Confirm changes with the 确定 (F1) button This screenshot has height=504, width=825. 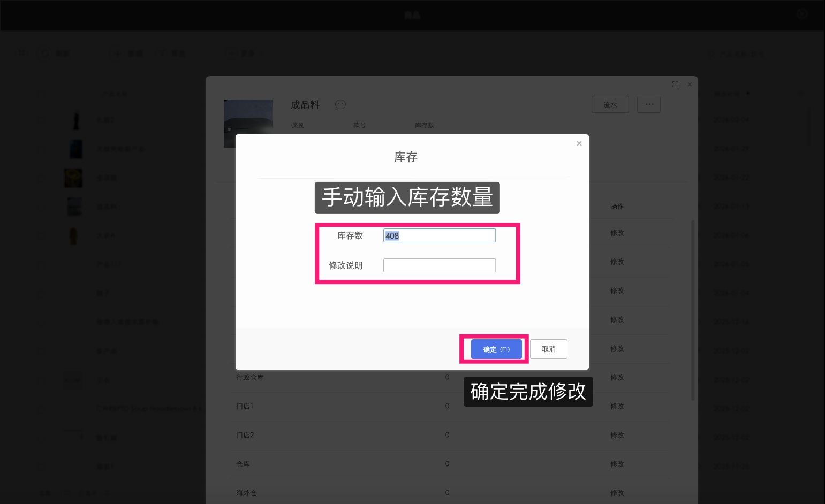(495, 349)
